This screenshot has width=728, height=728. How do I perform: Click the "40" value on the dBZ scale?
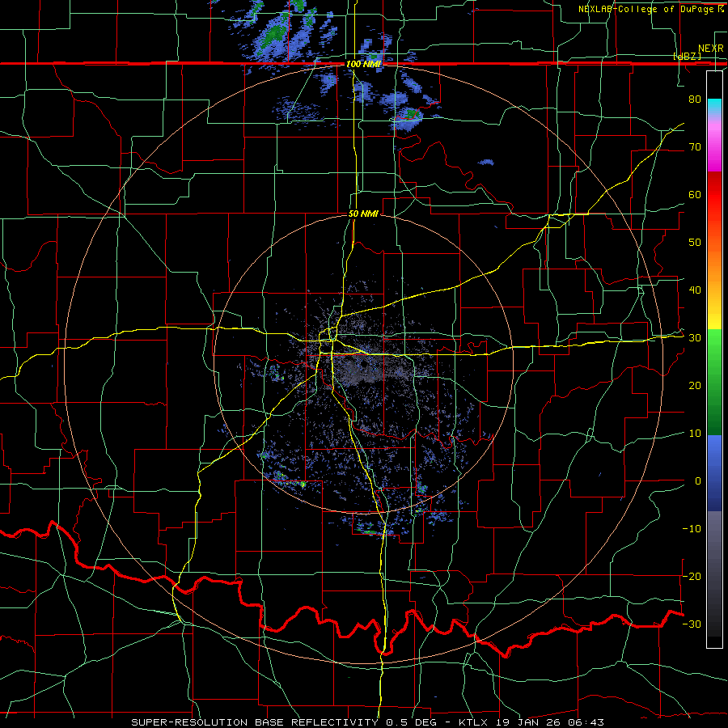click(695, 290)
